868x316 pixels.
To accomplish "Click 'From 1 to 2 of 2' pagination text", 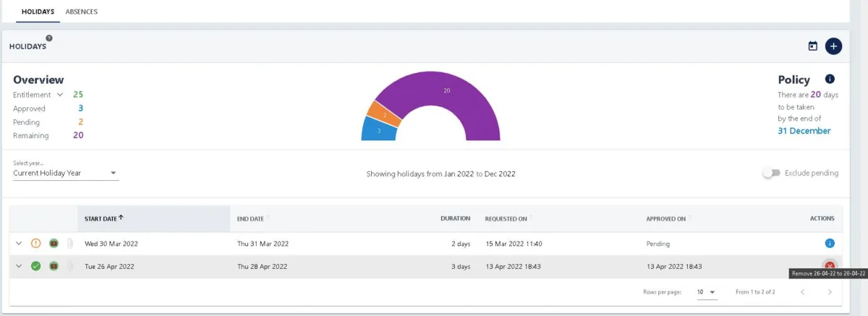I will coord(755,292).
